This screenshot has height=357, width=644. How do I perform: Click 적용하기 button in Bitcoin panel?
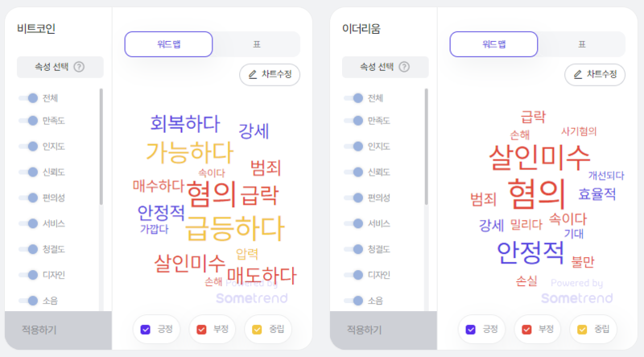click(58, 330)
